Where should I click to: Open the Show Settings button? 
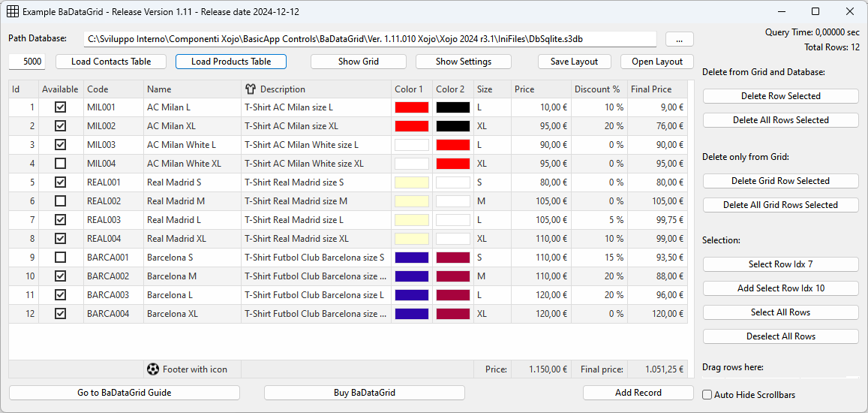pos(463,62)
